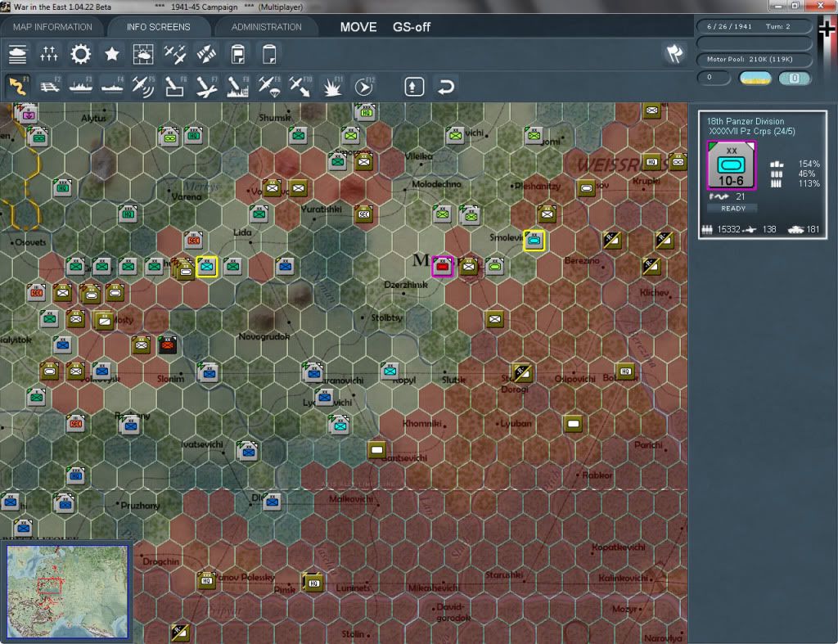Select the red unit counter at Minsk
Screen dimensions: 838x644
442,266
